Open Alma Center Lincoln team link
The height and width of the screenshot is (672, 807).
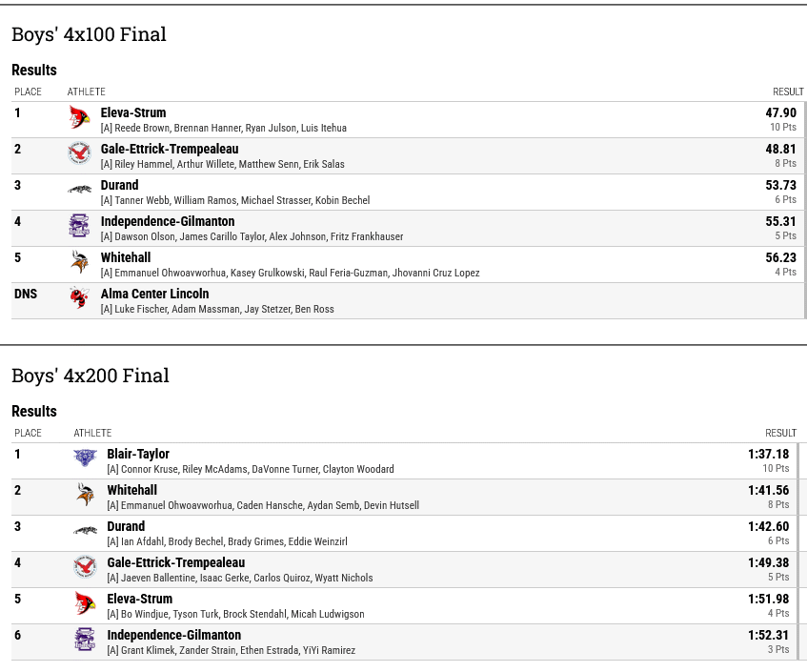[x=154, y=294]
